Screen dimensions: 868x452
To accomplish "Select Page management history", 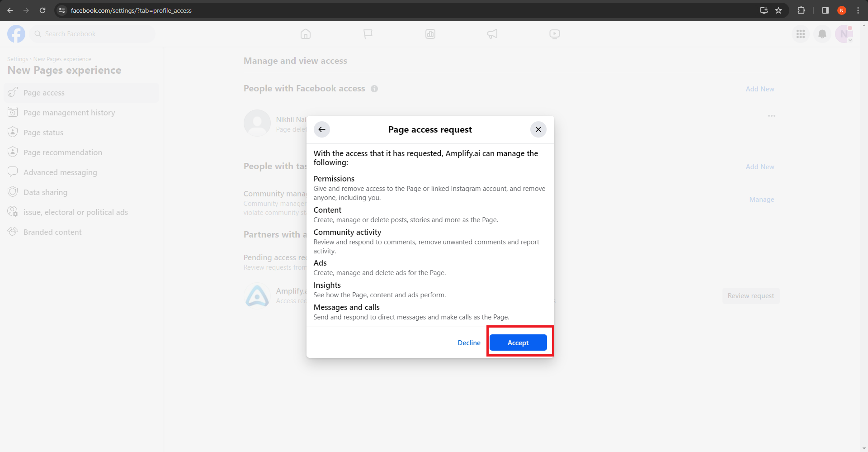I will (x=81, y=113).
